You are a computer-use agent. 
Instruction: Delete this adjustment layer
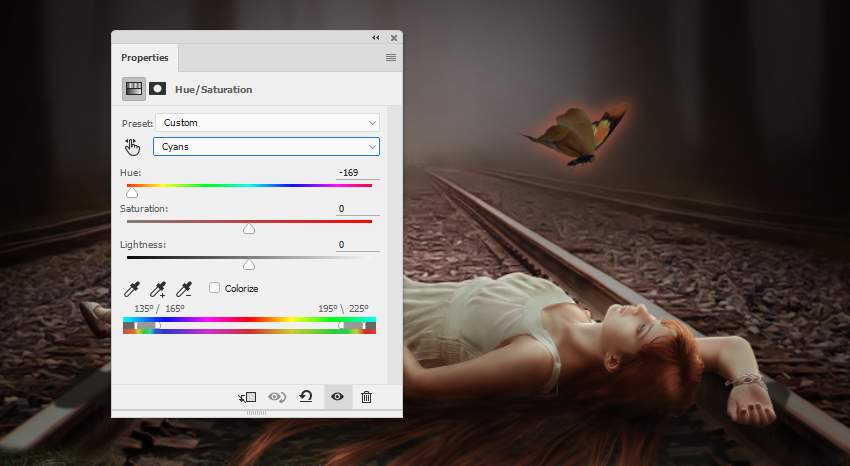(x=366, y=397)
